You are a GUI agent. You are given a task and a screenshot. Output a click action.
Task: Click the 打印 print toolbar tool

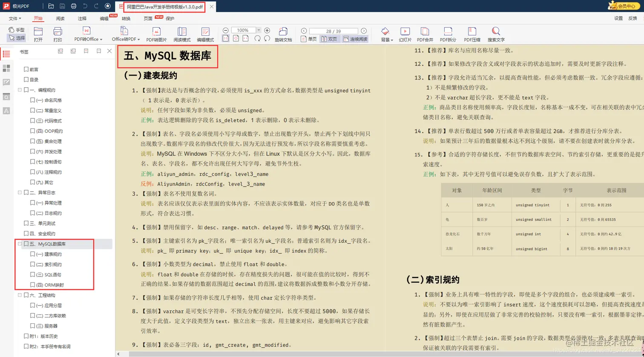coord(57,34)
